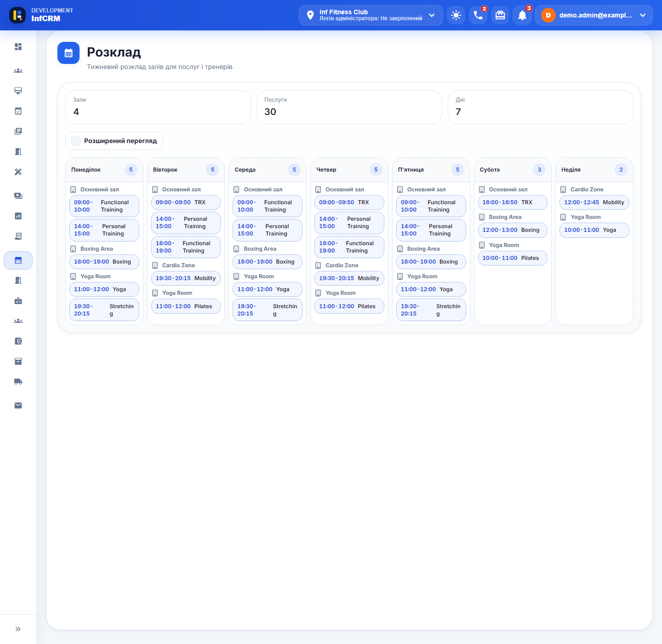This screenshot has height=644, width=662.
Task: Expand the sidebar with double chevron
Action: 18,629
